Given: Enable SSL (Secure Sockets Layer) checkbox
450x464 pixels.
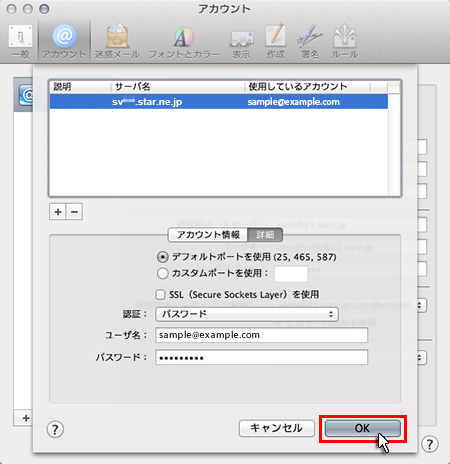Looking at the screenshot, I should pyautogui.click(x=160, y=295).
